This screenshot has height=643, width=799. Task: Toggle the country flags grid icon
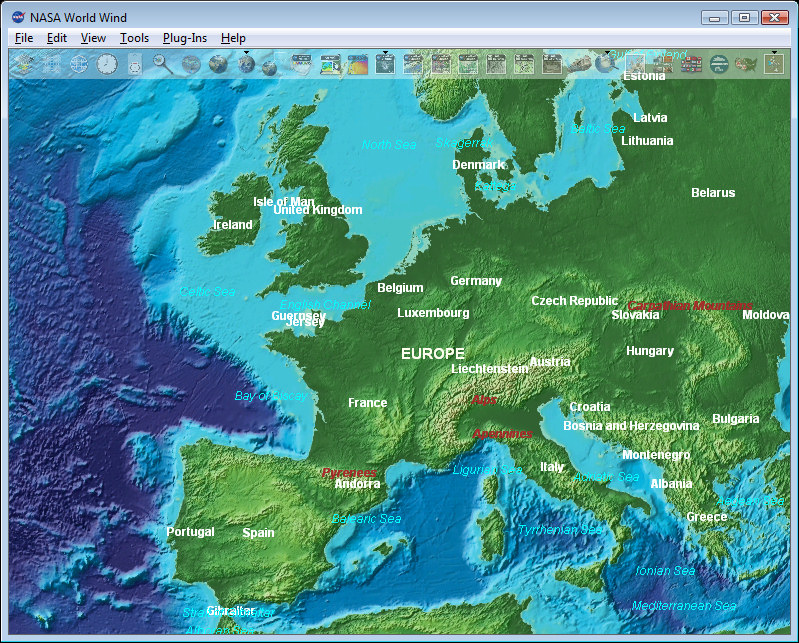click(691, 65)
